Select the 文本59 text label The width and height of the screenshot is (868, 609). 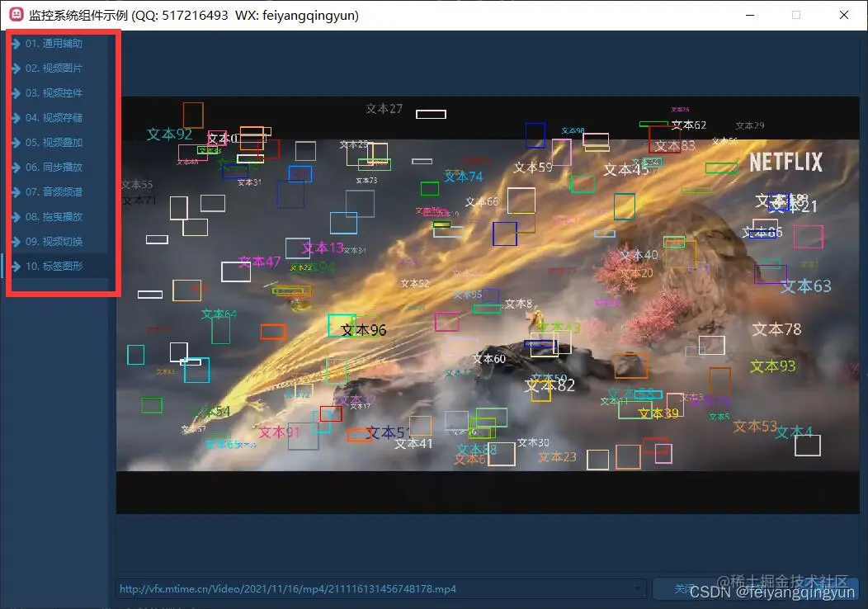point(533,168)
